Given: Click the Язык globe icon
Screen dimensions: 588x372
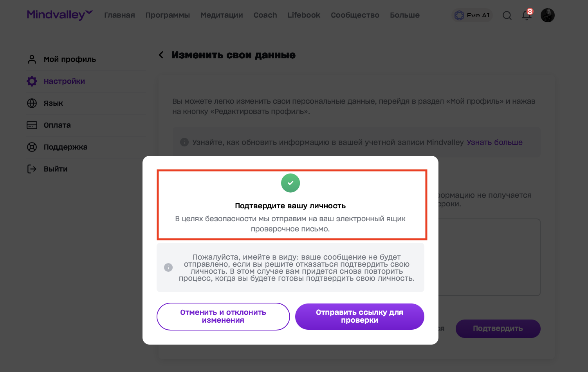Looking at the screenshot, I should click(32, 103).
